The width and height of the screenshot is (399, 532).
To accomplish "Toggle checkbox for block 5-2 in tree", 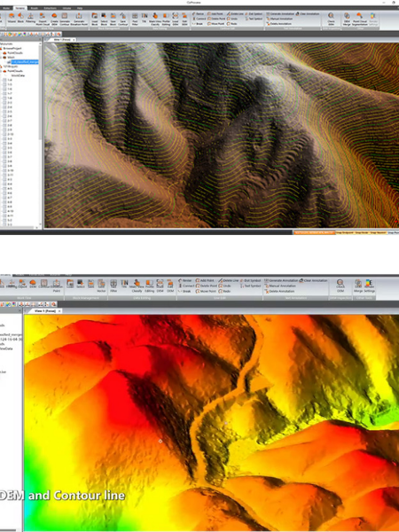I will [4, 220].
